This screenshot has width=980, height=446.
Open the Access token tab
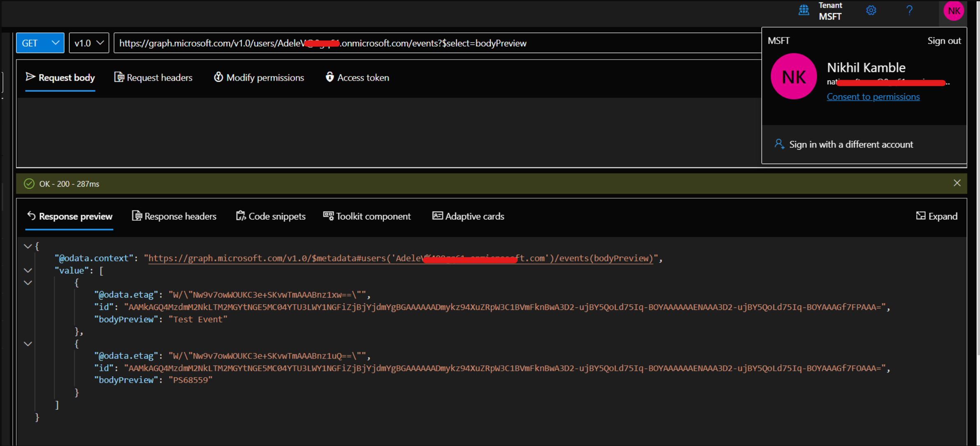click(x=357, y=77)
